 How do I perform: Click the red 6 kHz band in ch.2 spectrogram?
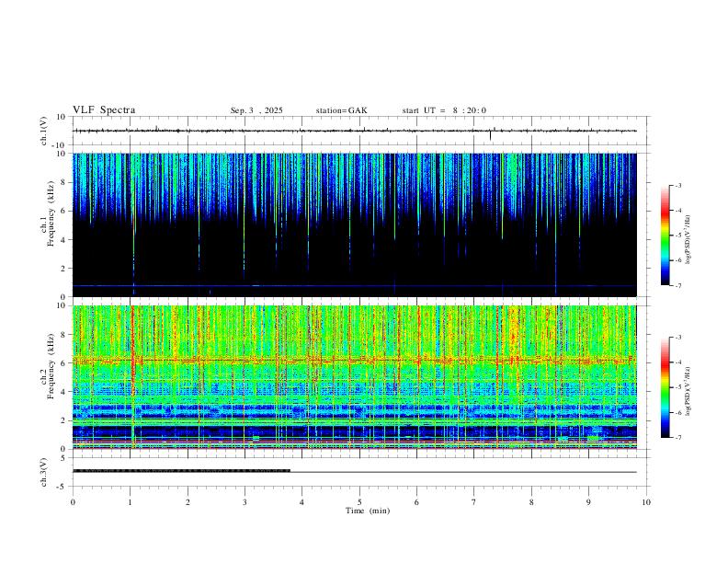(x=355, y=360)
